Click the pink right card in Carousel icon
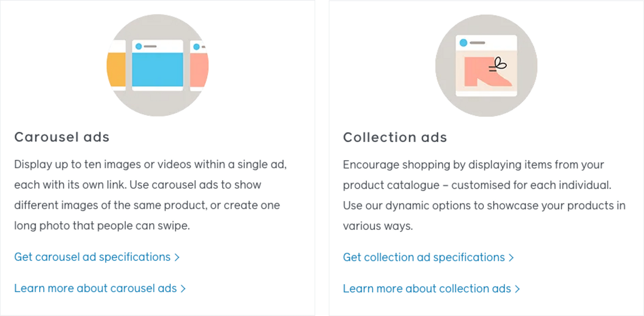 [x=199, y=69]
